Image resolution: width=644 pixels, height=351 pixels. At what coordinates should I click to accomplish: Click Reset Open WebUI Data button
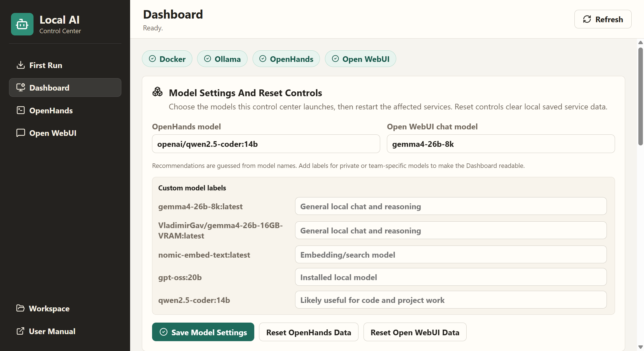point(415,332)
